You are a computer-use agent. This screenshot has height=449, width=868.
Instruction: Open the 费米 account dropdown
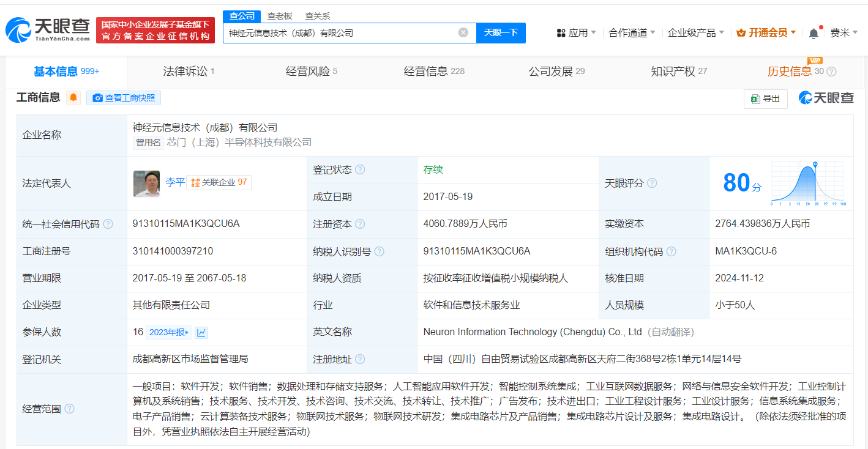(x=844, y=33)
